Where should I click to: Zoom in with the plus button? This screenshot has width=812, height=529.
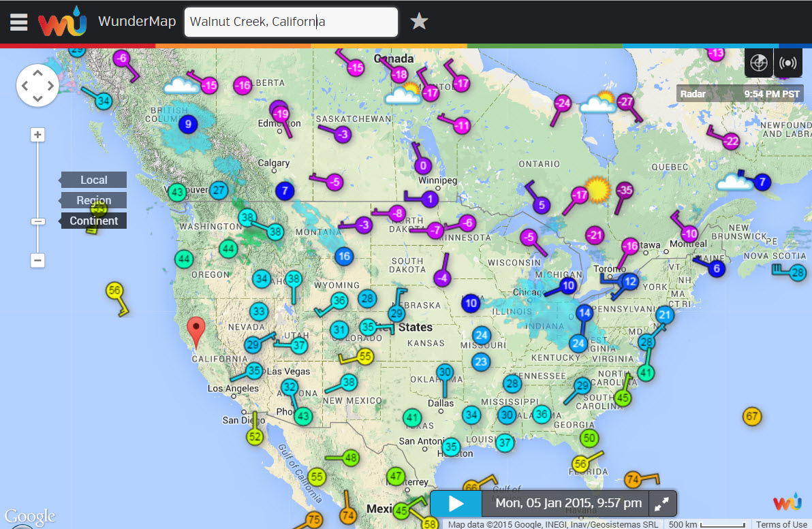(38, 135)
